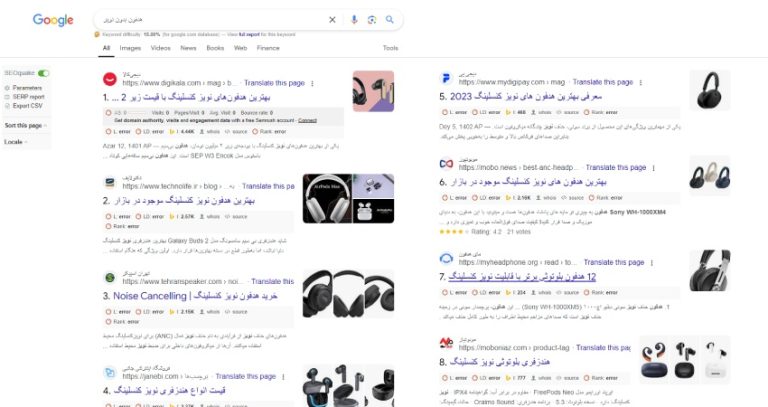The height and width of the screenshot is (407, 768).
Task: Open three-dot menu for mydigipay result
Action: click(640, 82)
